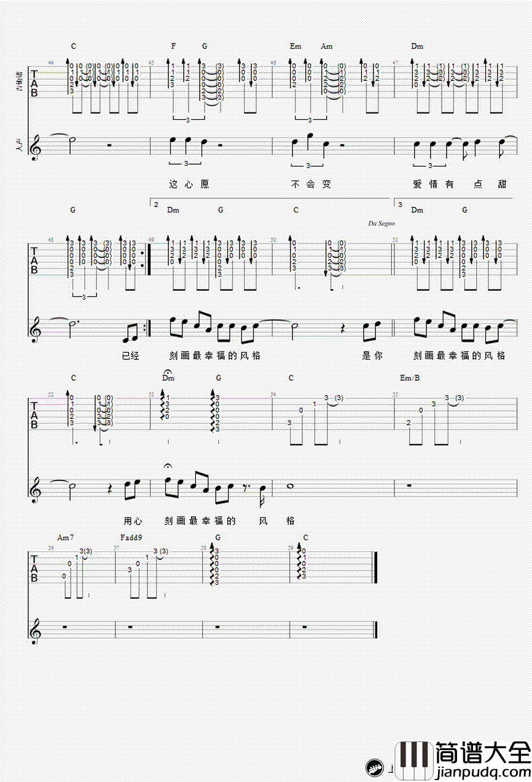Click the second ending bracket number 2
The height and width of the screenshot is (782, 532).
(156, 204)
